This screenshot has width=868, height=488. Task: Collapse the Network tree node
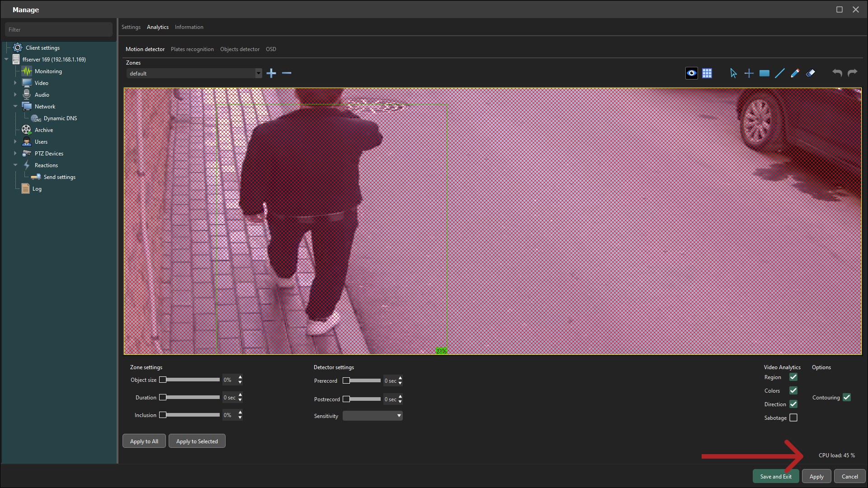tap(15, 107)
